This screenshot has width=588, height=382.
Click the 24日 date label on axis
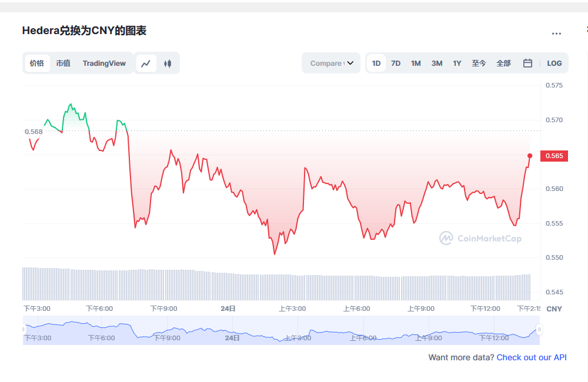click(x=228, y=309)
